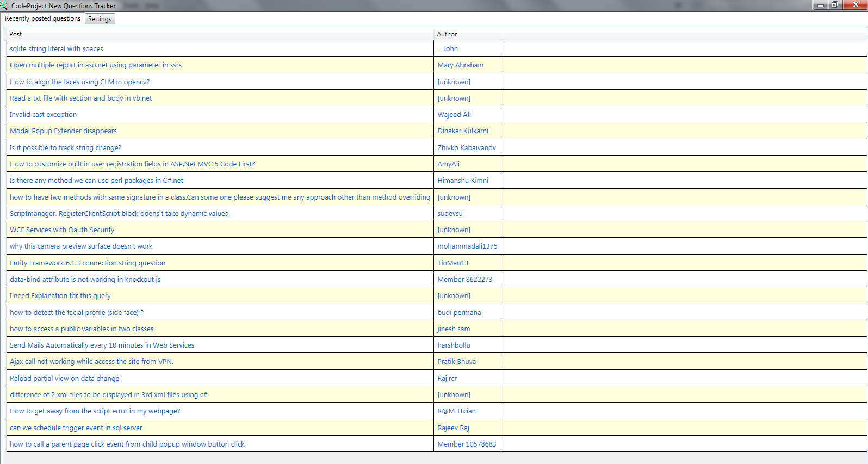Click [unknown] author of the WCF Services question
The height and width of the screenshot is (464, 868).
(454, 230)
